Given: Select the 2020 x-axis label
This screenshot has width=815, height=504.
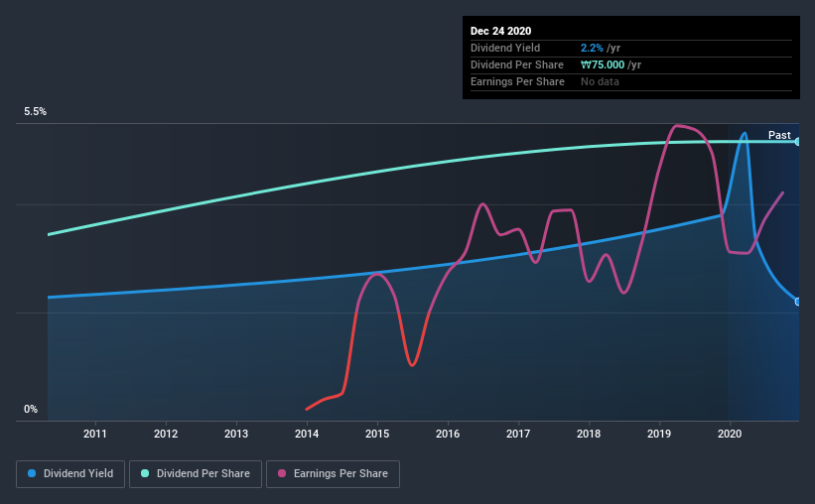Looking at the screenshot, I should [730, 434].
